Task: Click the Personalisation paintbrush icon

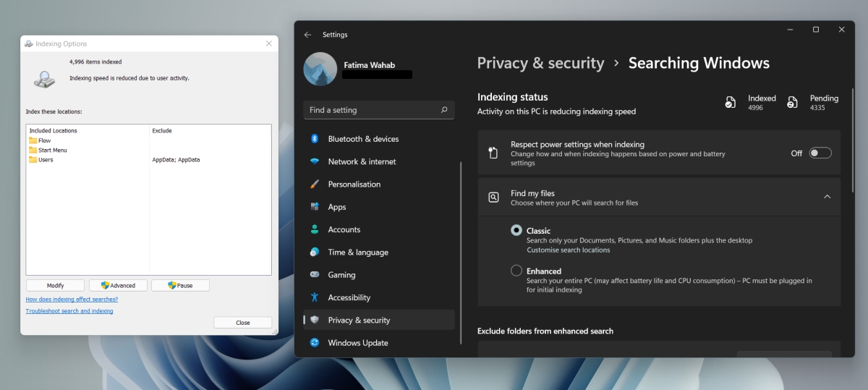Action: click(x=315, y=185)
